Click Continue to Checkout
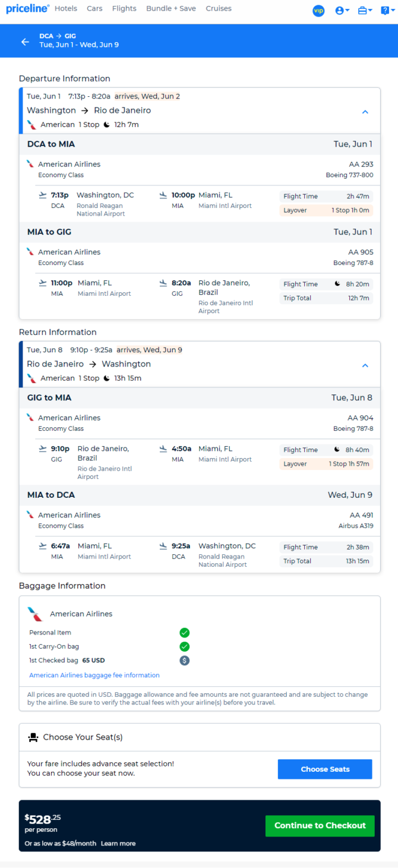This screenshot has height=868, width=398. click(x=320, y=826)
